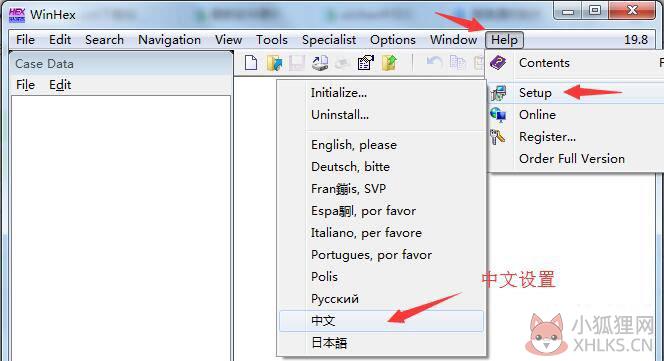Viewport: 664px width, 361px height.
Task: Open the File menu in main menu bar
Action: point(25,40)
